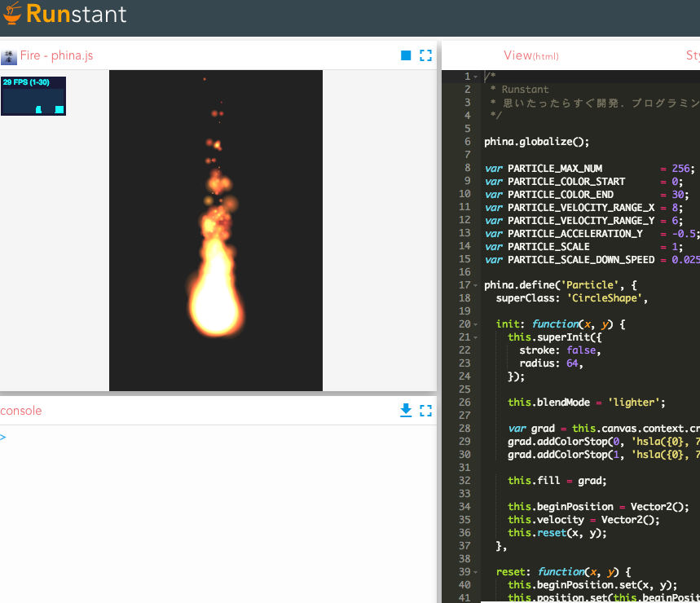
Task: Switch to the View(html) tab
Action: tap(531, 55)
